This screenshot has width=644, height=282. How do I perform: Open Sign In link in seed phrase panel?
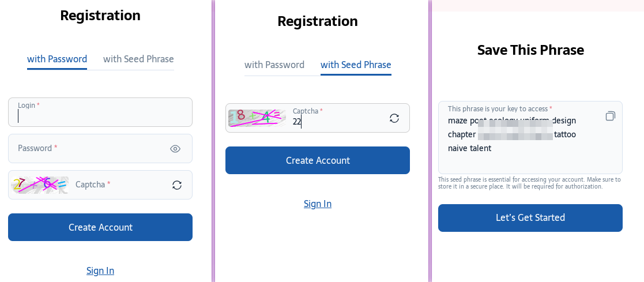point(318,204)
